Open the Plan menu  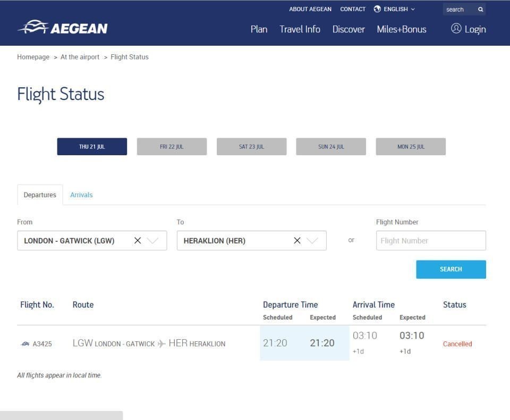pos(259,29)
